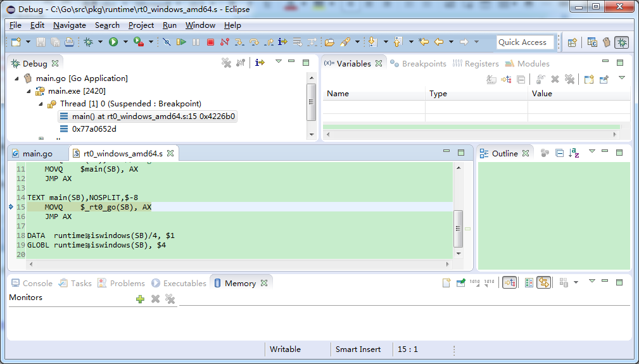Click the Step Return icon
This screenshot has height=364, width=639.
[x=269, y=42]
